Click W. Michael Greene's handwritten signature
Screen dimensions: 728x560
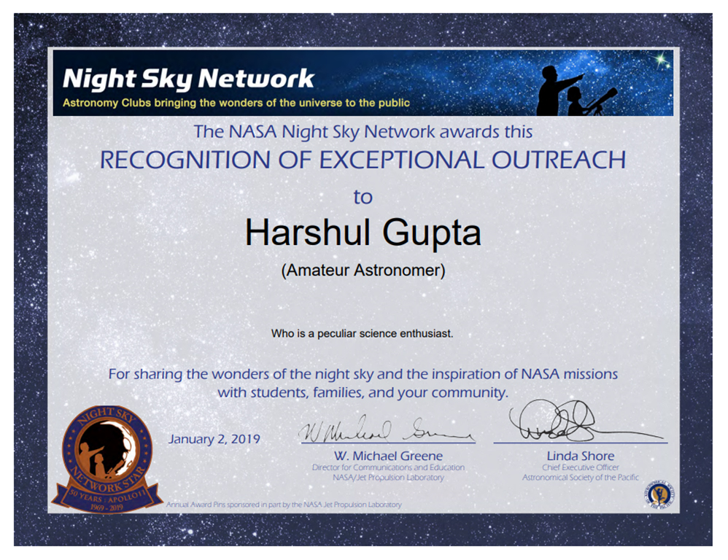click(387, 429)
